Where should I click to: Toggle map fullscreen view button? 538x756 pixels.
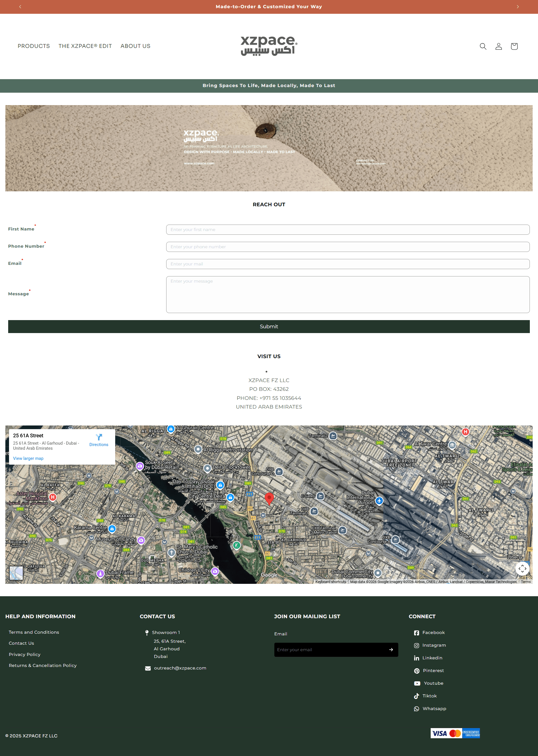[x=523, y=569]
